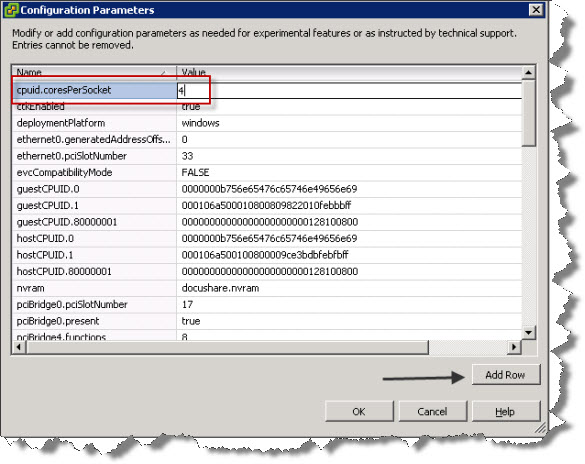Image resolution: width=585 pixels, height=464 pixels.
Task: Open Help for configuration parameters
Action: 506,411
